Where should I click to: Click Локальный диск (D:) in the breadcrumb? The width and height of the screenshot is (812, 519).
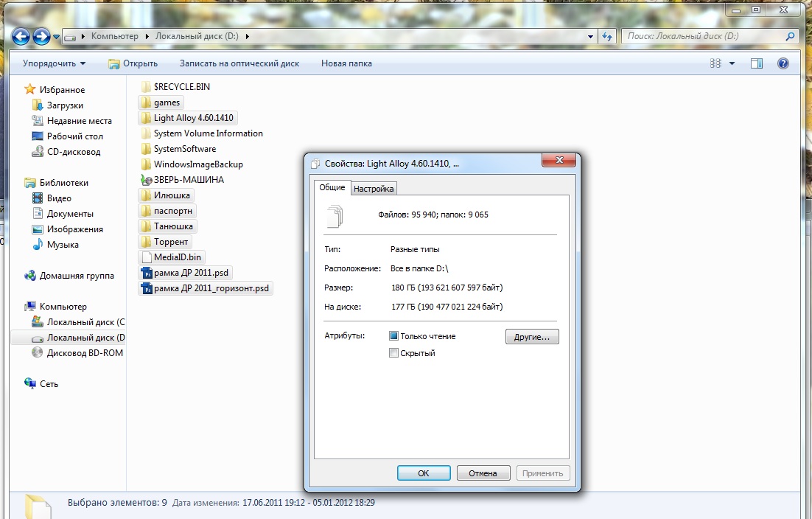(x=197, y=36)
